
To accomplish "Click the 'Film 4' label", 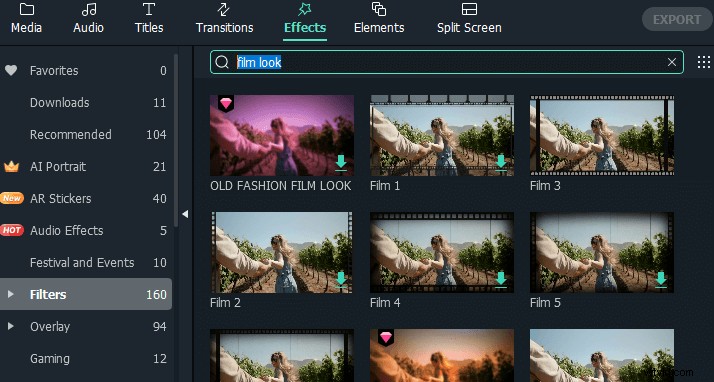I will 385,303.
